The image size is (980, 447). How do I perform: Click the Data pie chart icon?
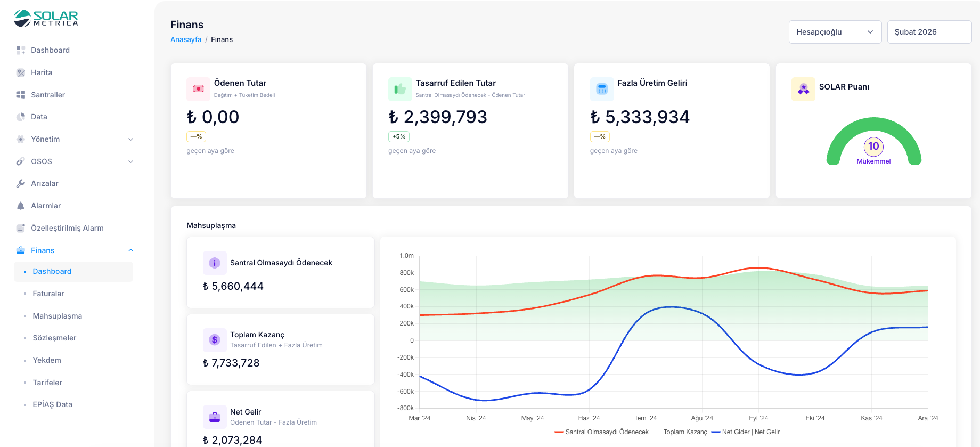coord(21,117)
